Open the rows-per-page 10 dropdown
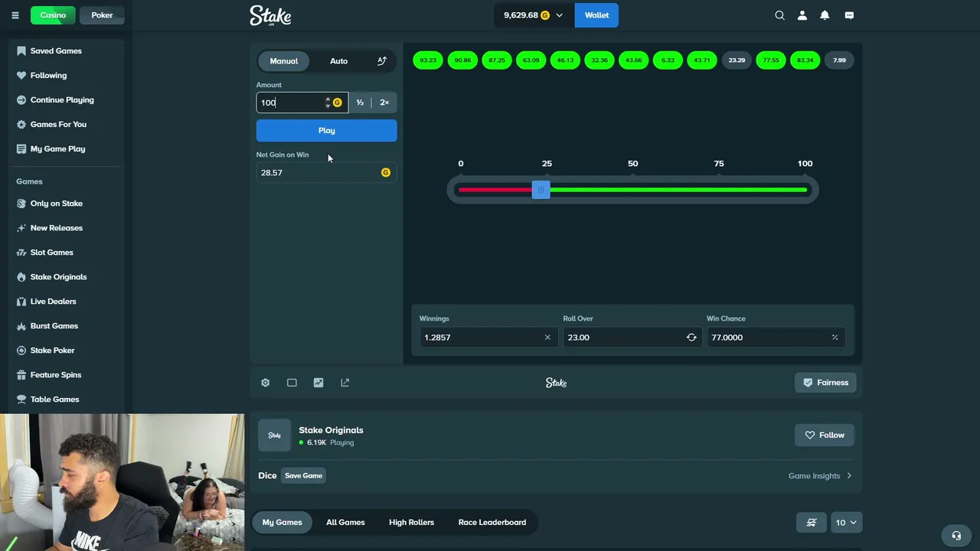The width and height of the screenshot is (980, 551). [x=846, y=523]
